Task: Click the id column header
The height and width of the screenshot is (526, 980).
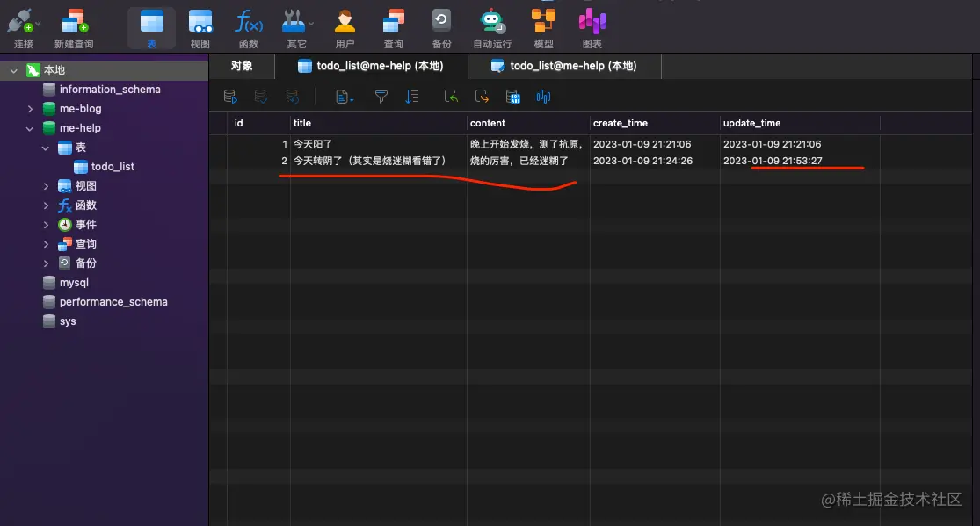Action: 258,123
